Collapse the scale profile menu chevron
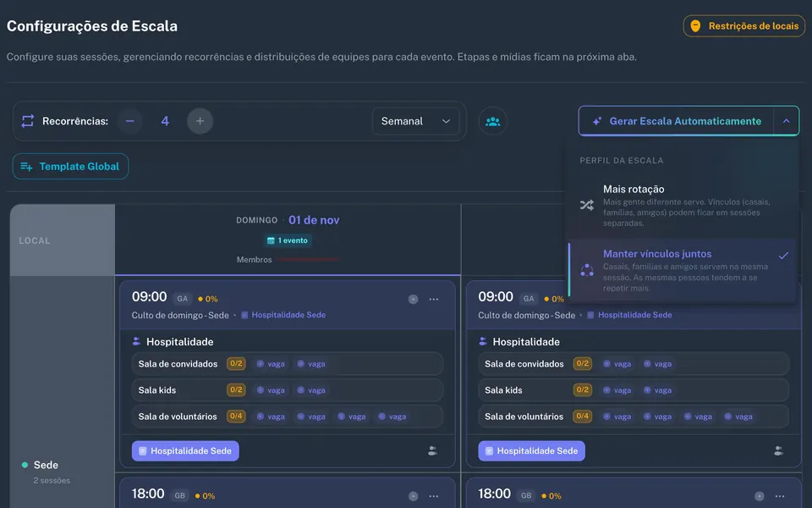Viewport: 812px width, 508px height. pyautogui.click(x=786, y=121)
